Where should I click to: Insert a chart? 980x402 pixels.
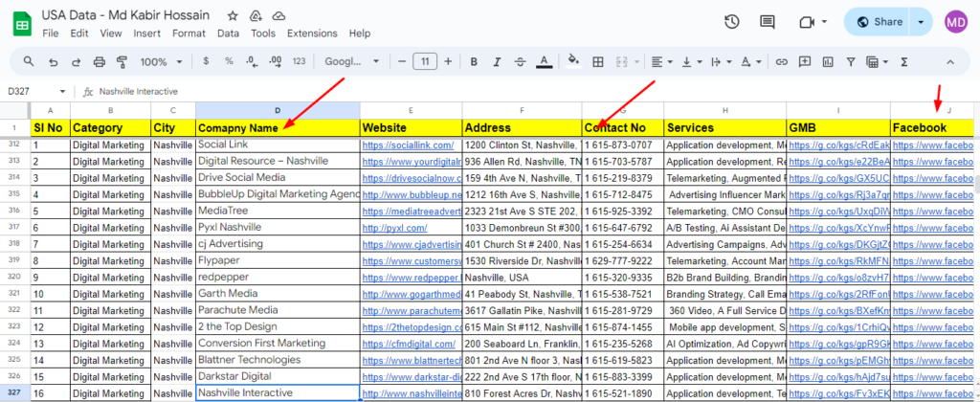point(828,61)
